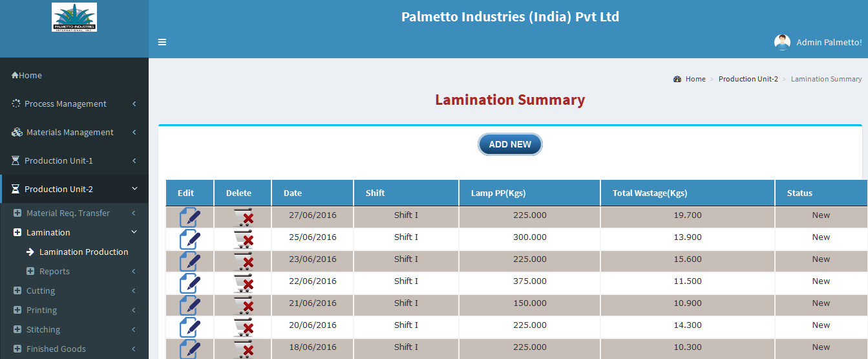
Task: Toggle the hamburger sidebar menu icon
Action: [x=162, y=42]
